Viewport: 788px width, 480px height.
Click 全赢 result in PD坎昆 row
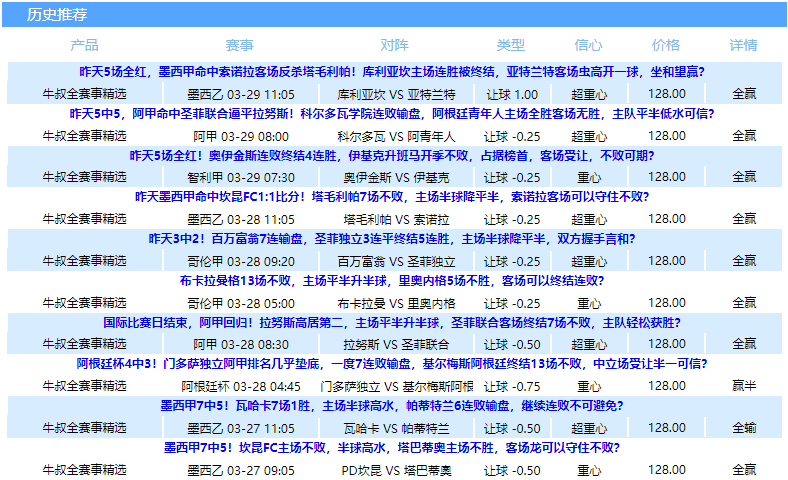(744, 470)
